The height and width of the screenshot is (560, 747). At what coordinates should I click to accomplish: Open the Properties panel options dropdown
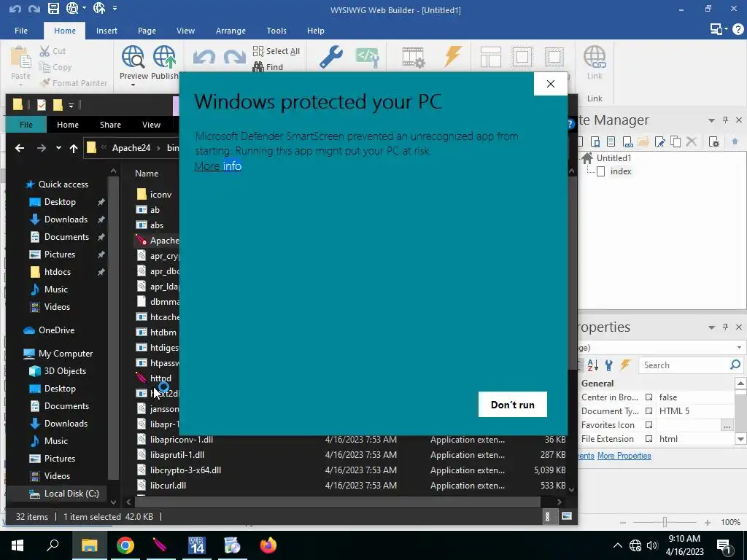711,327
